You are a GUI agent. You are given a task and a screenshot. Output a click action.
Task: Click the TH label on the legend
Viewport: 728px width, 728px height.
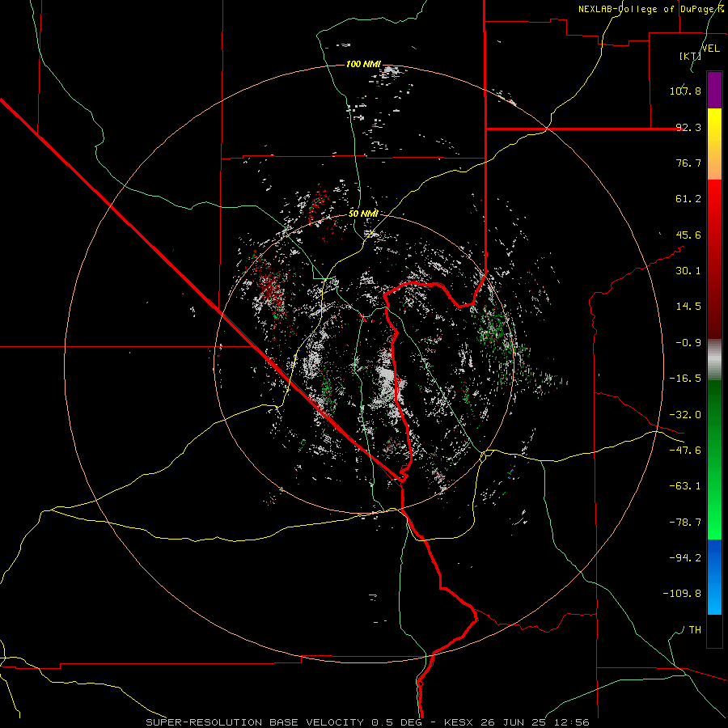click(x=695, y=630)
